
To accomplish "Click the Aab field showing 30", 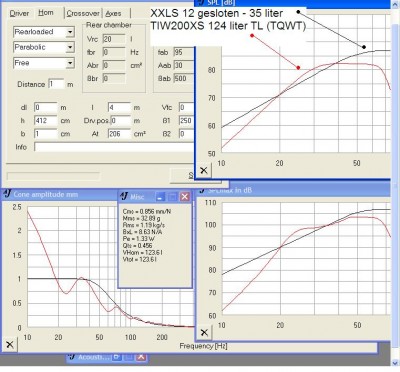I will 184,65.
